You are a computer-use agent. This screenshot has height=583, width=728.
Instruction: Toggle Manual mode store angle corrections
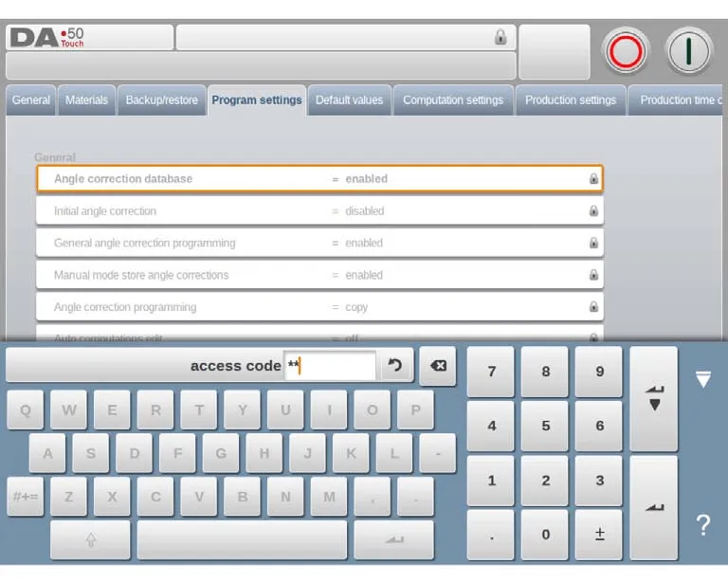[318, 276]
